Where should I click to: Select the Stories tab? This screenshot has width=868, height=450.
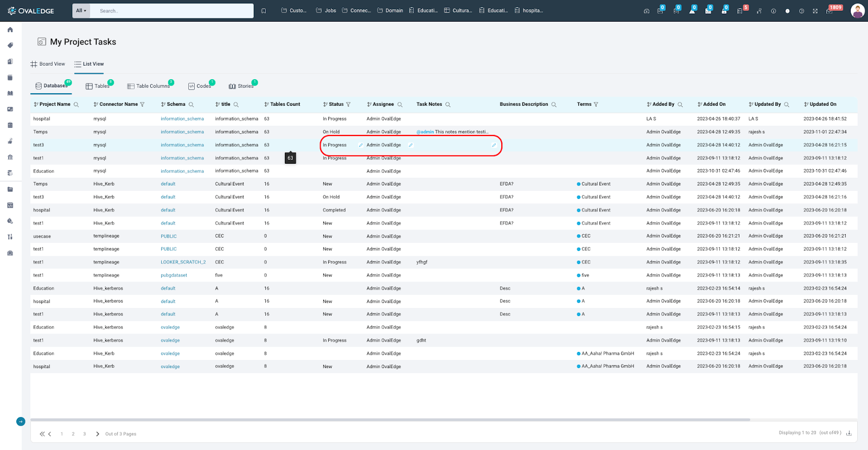pos(242,86)
